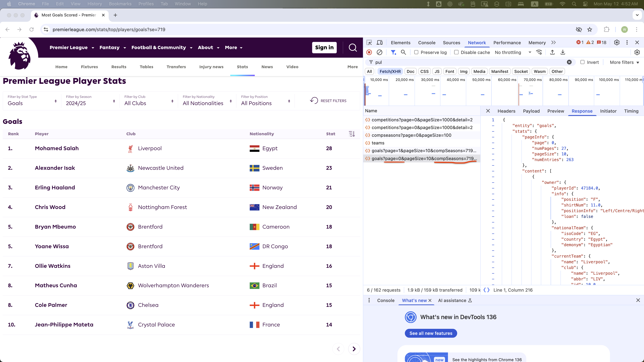This screenshot has width=644, height=362.
Task: Tick the Invert filter checkbox
Action: [x=582, y=62]
